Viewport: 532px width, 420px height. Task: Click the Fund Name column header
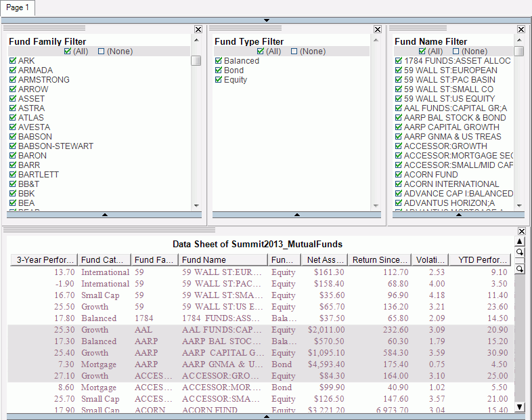click(223, 259)
